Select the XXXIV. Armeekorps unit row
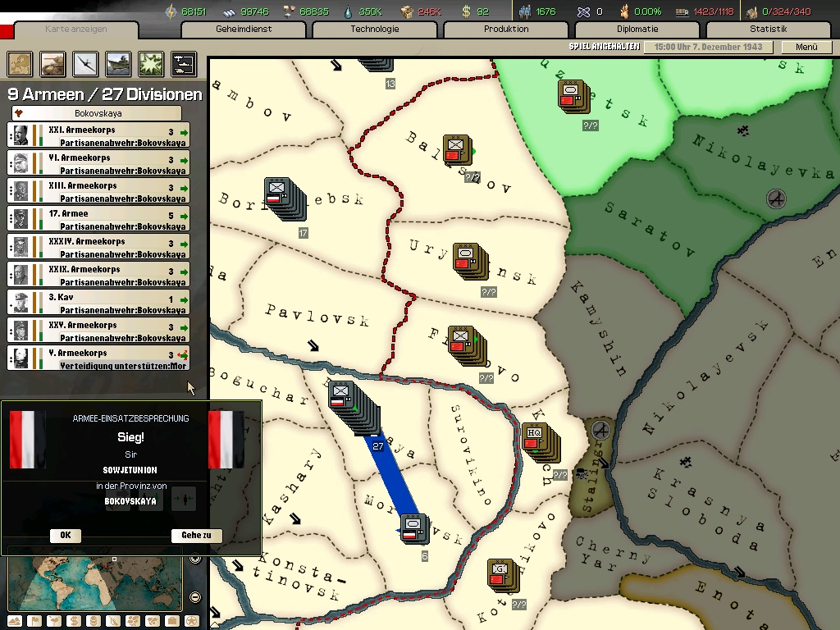 click(98, 246)
